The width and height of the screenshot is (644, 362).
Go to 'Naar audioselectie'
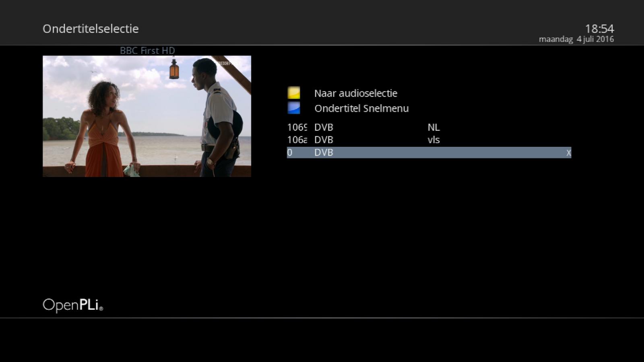pyautogui.click(x=355, y=93)
